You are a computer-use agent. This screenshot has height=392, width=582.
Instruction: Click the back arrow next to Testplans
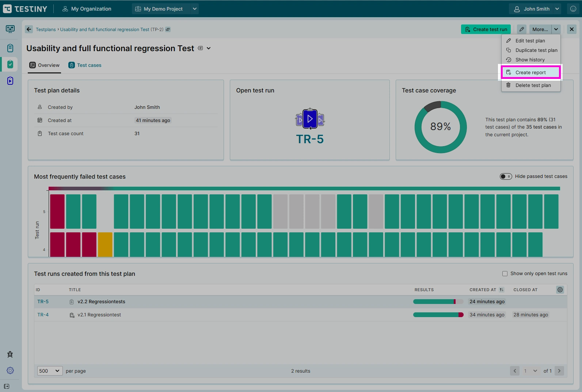pos(29,29)
